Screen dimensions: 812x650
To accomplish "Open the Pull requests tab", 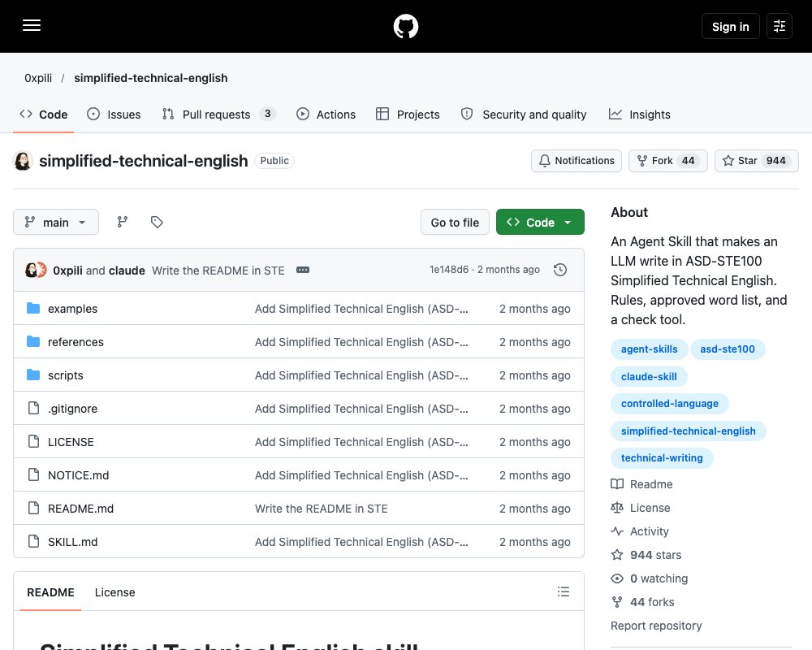I will (219, 115).
